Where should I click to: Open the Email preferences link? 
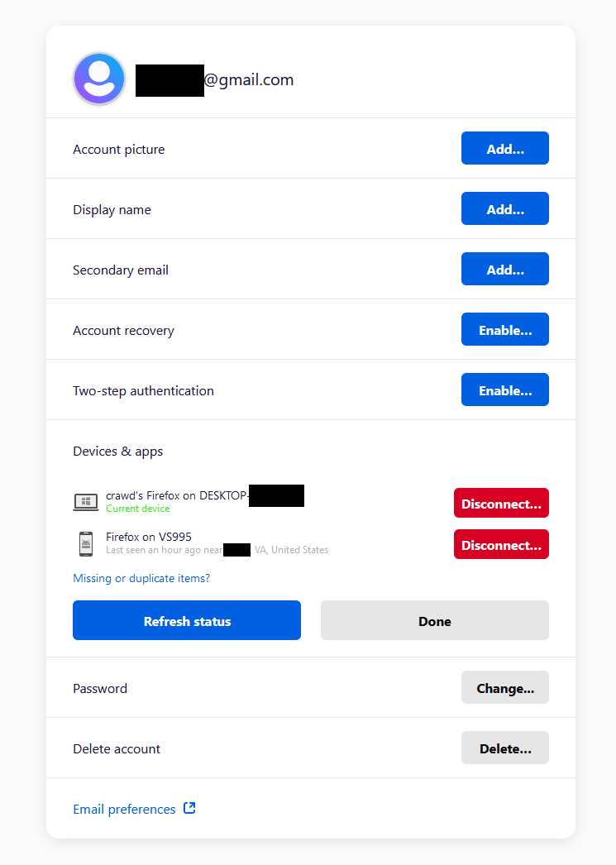(x=124, y=810)
